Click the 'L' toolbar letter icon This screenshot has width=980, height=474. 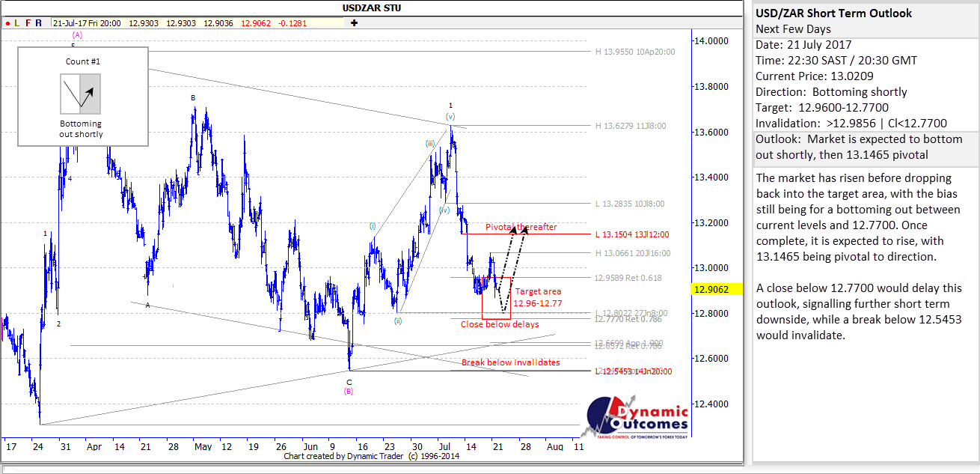point(17,23)
